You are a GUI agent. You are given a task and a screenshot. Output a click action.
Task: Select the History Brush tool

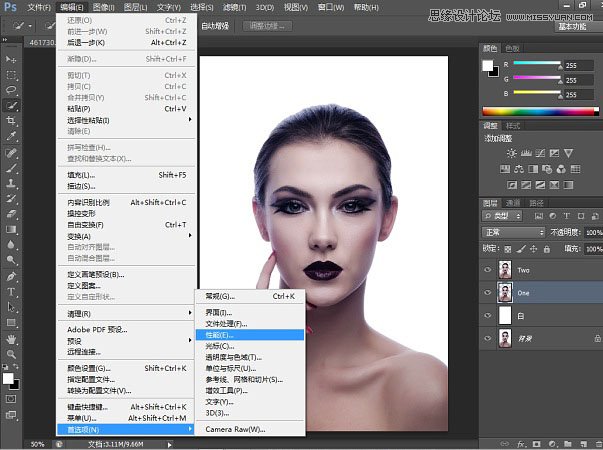tap(11, 199)
